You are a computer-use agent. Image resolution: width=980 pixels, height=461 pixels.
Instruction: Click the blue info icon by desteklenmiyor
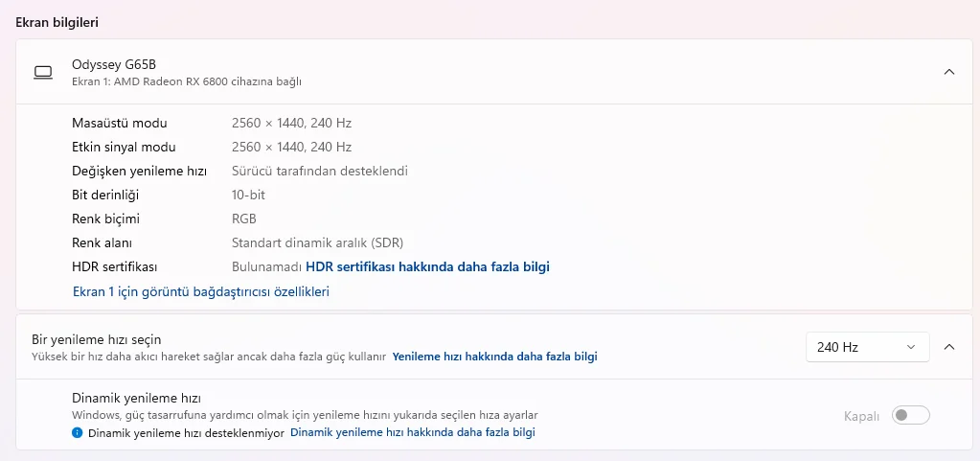(x=78, y=432)
